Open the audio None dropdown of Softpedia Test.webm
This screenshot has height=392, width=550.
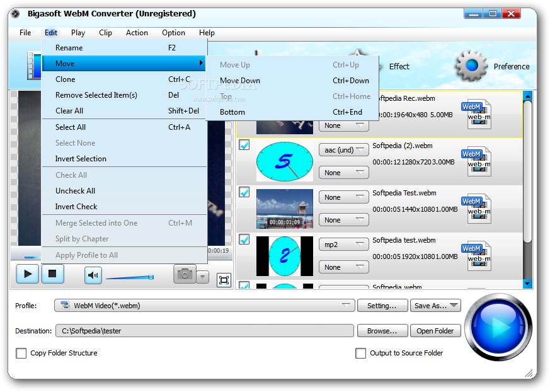click(344, 197)
